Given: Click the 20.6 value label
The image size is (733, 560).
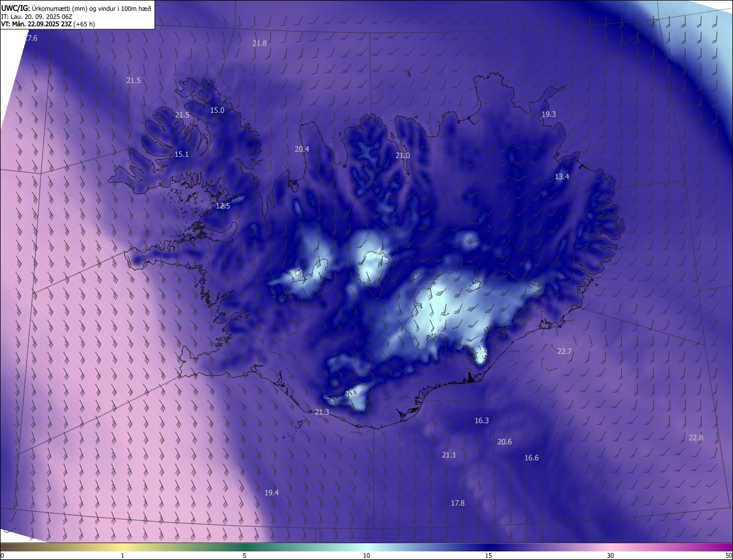Looking at the screenshot, I should (505, 442).
